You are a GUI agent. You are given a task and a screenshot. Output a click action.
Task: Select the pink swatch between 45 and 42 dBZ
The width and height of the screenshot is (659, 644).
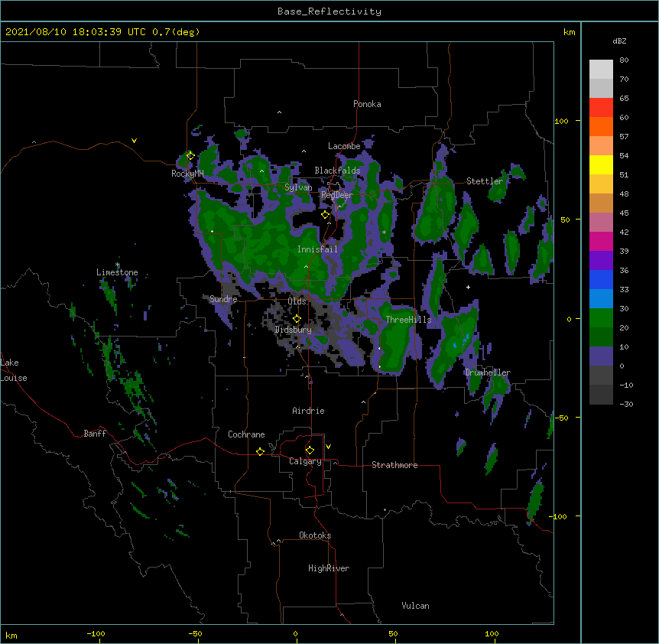601,223
